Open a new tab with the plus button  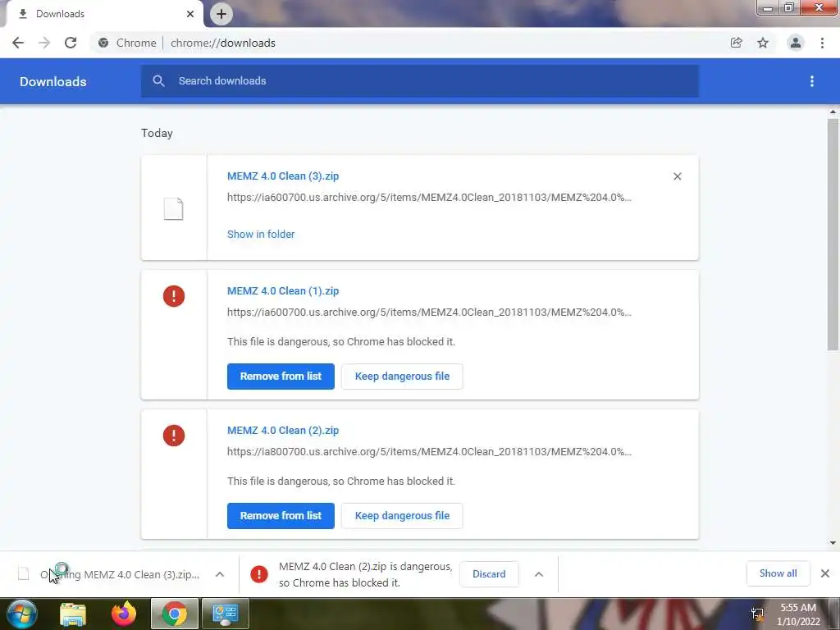click(x=221, y=14)
